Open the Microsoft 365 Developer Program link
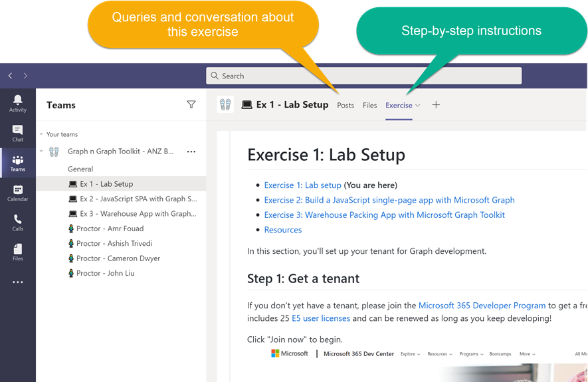Image resolution: width=588 pixels, height=382 pixels. tap(482, 306)
